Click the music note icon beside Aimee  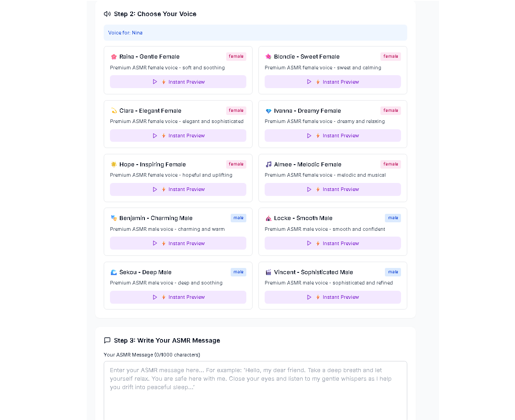coord(268,164)
